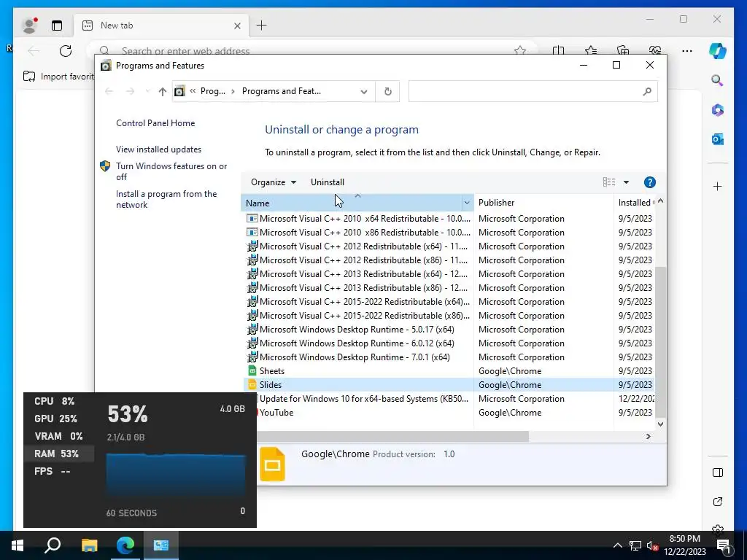Open Windows Start menu
This screenshot has height=560, width=747.
18,545
